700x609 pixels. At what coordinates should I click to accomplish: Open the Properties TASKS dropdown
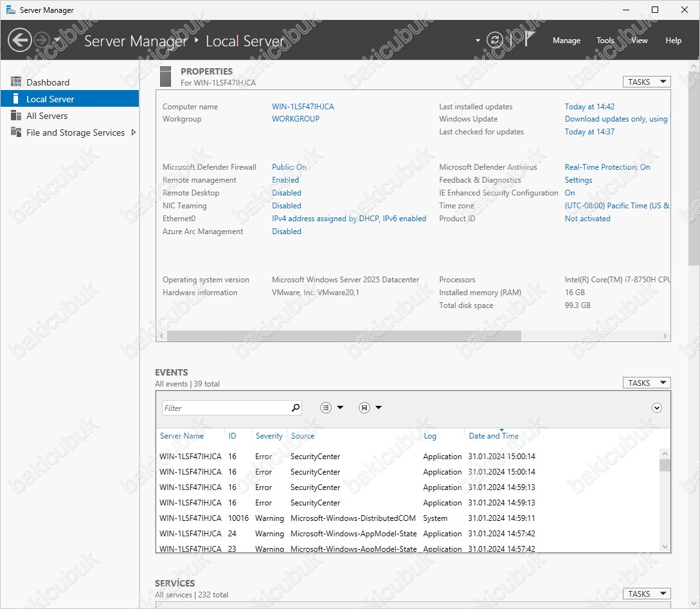(x=647, y=82)
